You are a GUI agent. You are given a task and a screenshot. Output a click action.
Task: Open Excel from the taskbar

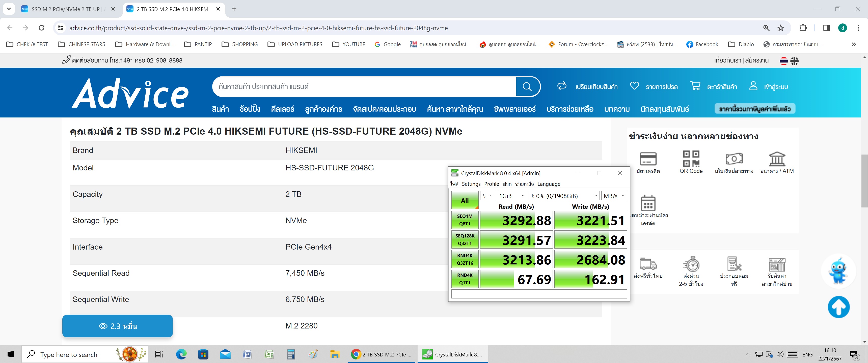(269, 354)
